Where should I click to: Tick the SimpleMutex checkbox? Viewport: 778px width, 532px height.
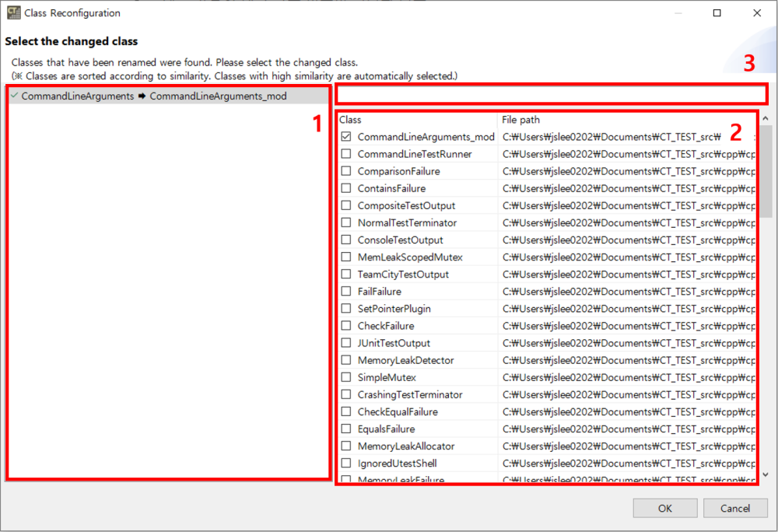coord(346,377)
